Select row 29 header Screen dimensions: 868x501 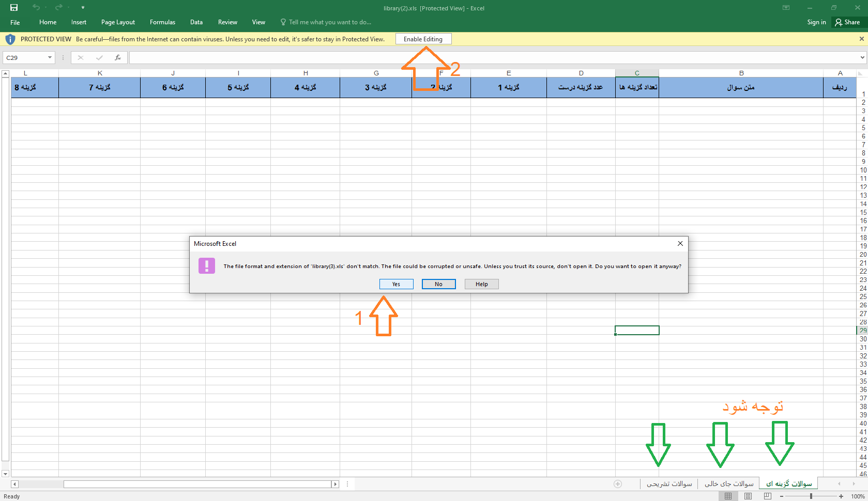click(862, 331)
